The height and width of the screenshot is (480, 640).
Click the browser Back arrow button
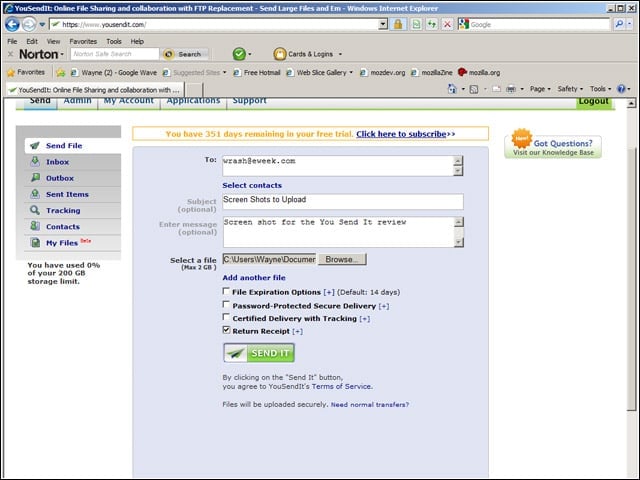point(12,24)
